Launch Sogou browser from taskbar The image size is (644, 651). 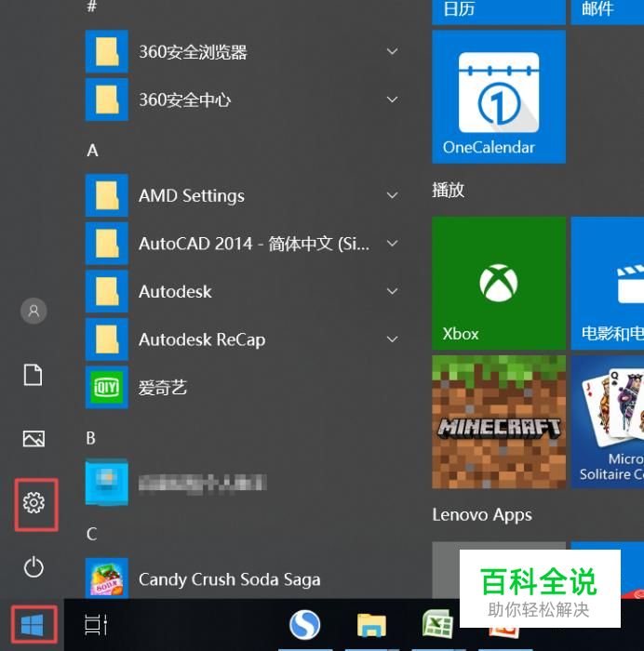[304, 625]
